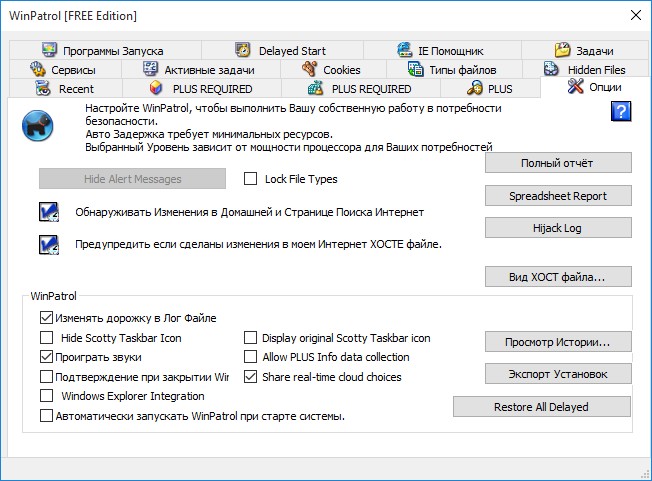Open the Delayed Start clock icon tab
The image size is (652, 481).
242,50
